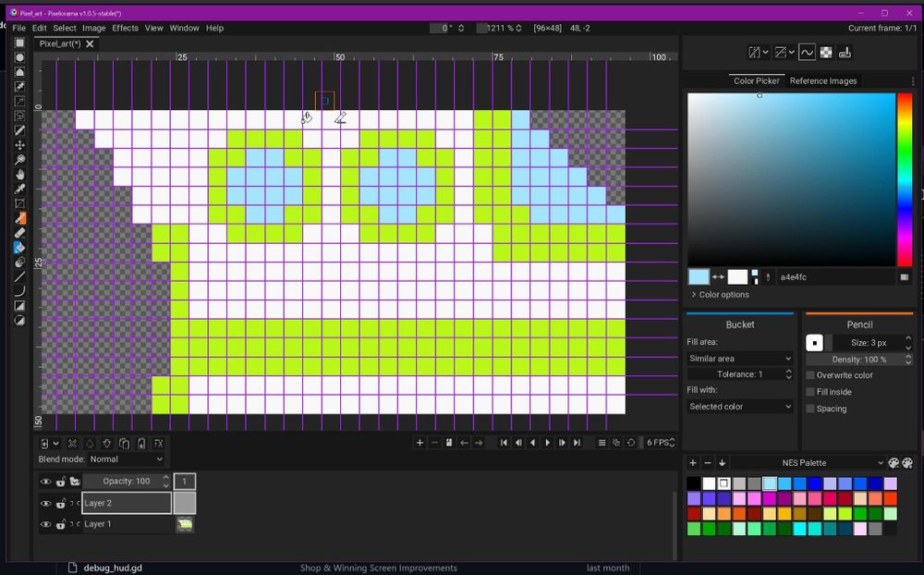Select the Shading tool

[19, 262]
